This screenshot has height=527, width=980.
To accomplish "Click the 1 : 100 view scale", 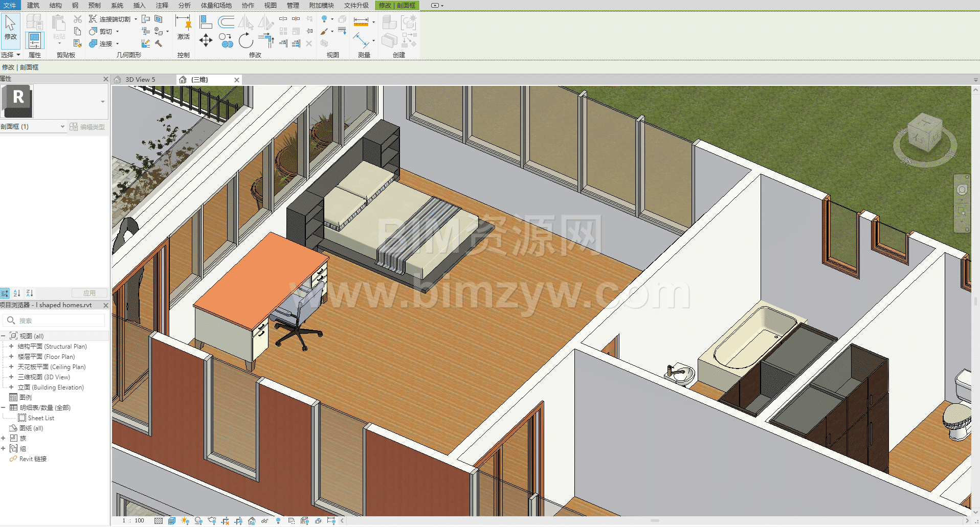I will pos(133,521).
